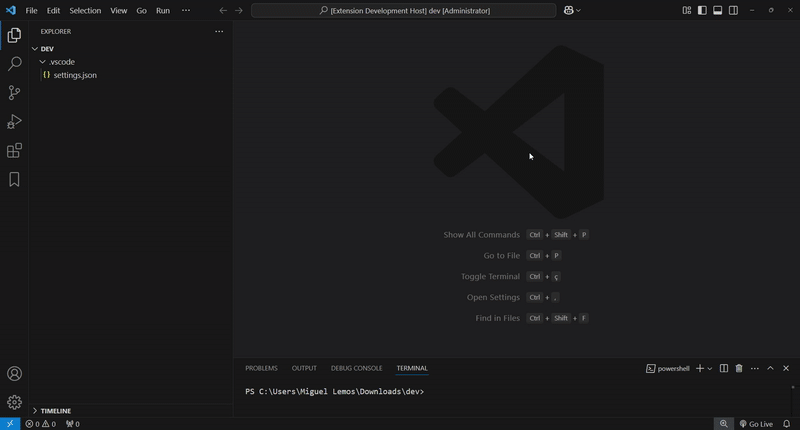Switch to the OUTPUT tab
The image size is (800, 430).
pos(304,368)
